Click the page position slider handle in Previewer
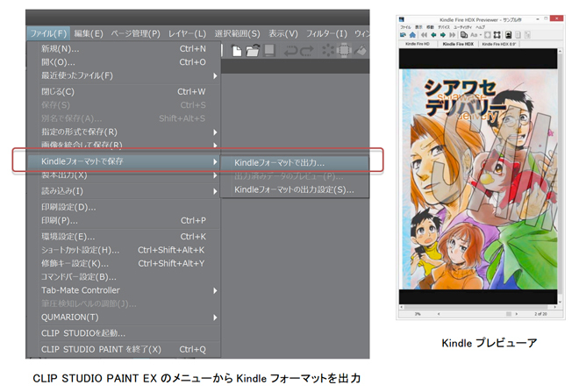579x392 pixels. click(x=509, y=314)
